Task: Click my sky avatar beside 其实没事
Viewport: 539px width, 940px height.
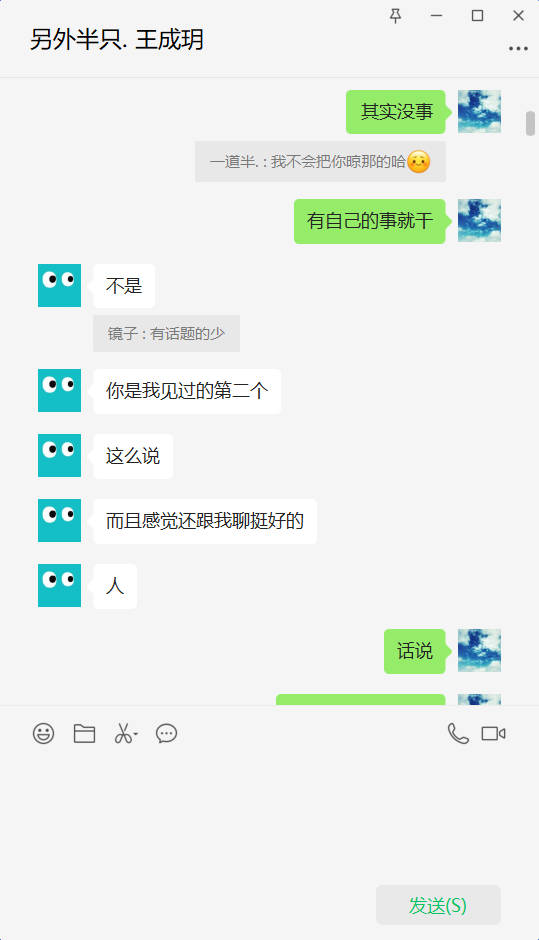Action: (x=479, y=112)
